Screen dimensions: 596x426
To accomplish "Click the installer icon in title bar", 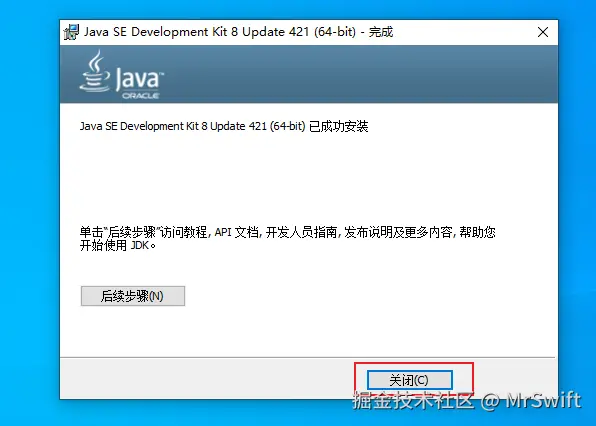I will [71, 32].
